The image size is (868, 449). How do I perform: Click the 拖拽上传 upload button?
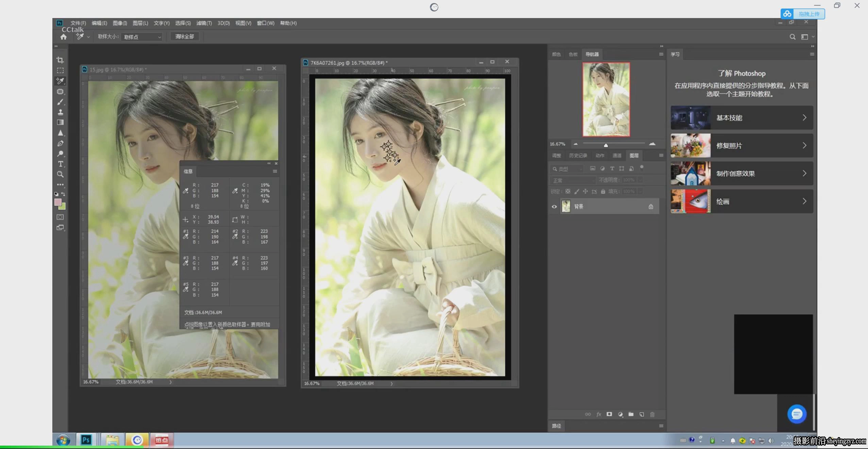[803, 14]
